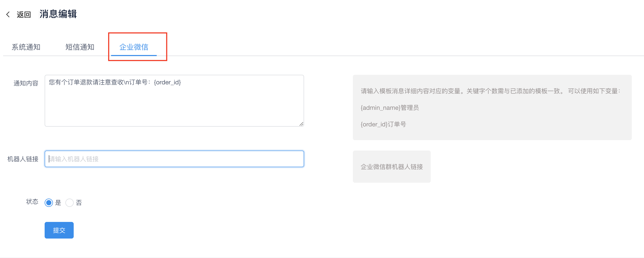Click the blank area of 通知内容 textarea
644x258 pixels.
coord(174,106)
